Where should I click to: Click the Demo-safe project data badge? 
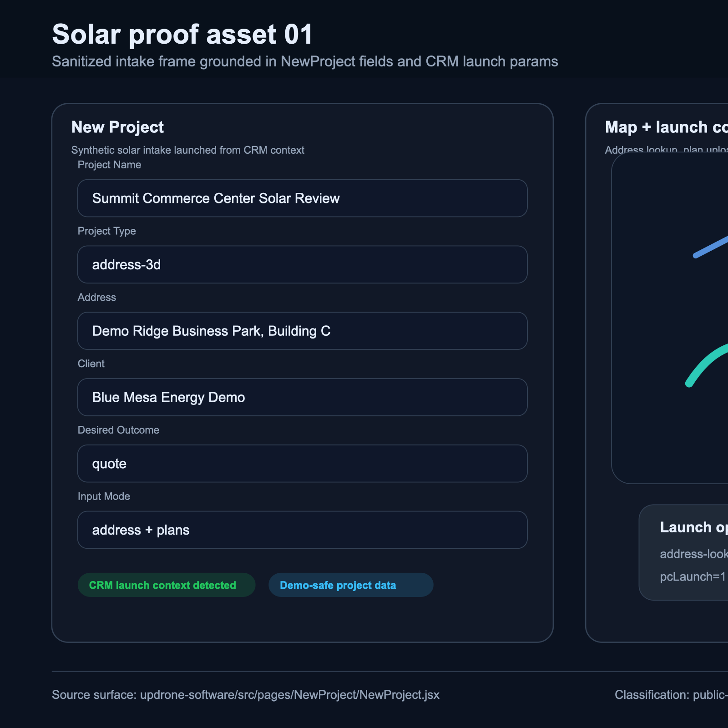click(350, 585)
